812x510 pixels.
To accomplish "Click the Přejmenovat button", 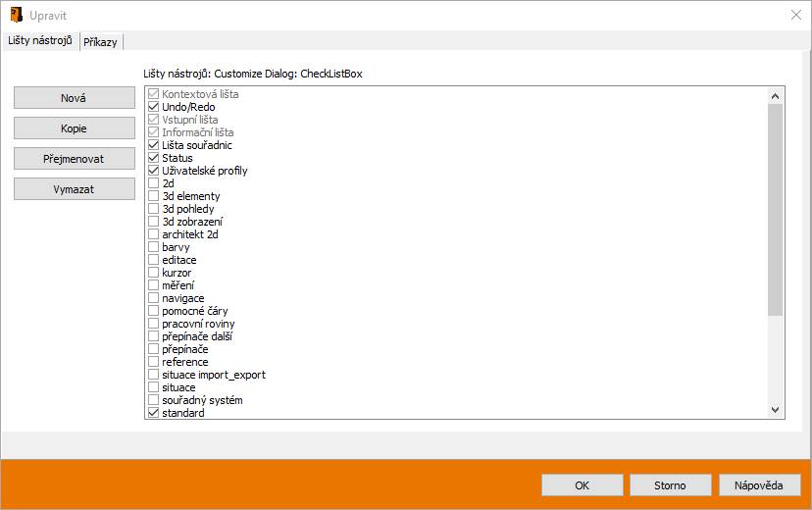I will click(74, 159).
